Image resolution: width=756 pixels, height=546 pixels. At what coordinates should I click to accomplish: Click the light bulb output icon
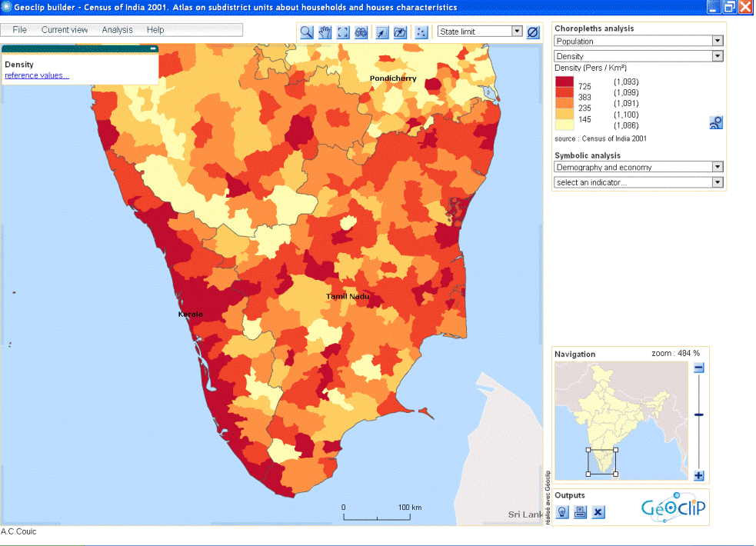(562, 512)
